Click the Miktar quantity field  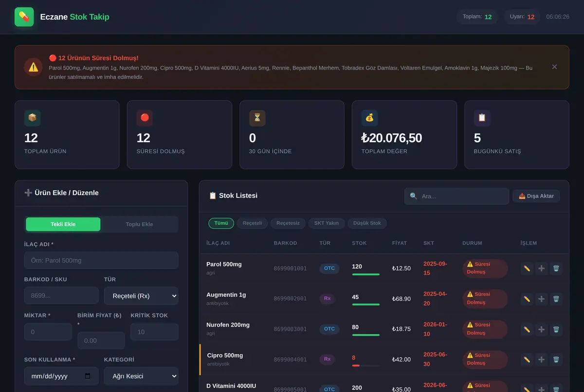coord(48,332)
